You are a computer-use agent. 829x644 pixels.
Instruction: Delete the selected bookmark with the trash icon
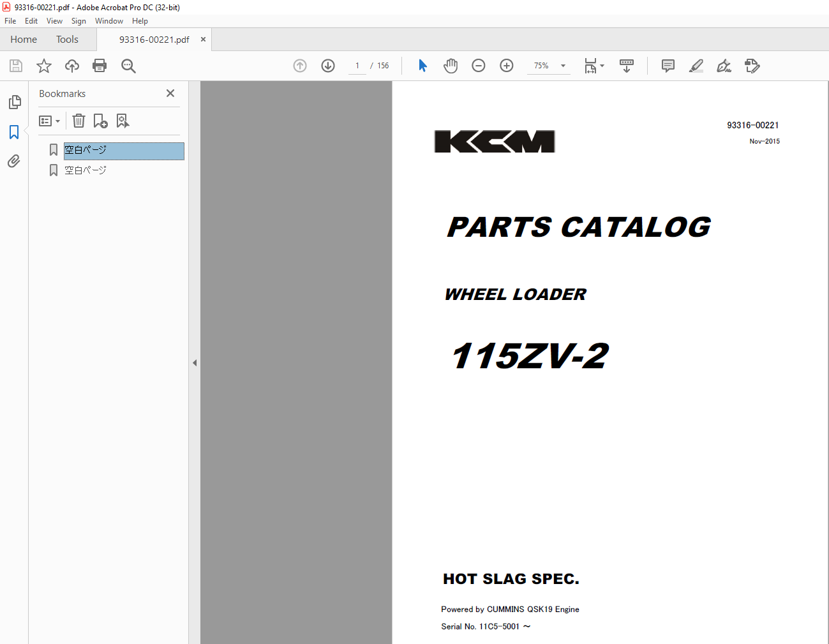pos(78,121)
